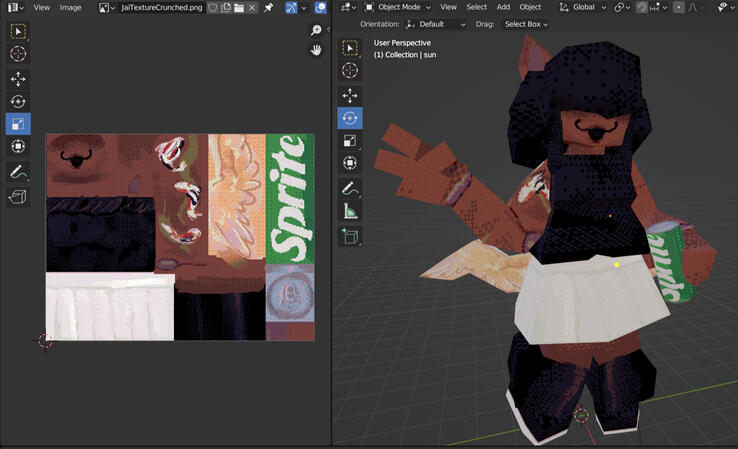
Task: Select the Move tool in the 3D viewport
Action: (x=349, y=95)
